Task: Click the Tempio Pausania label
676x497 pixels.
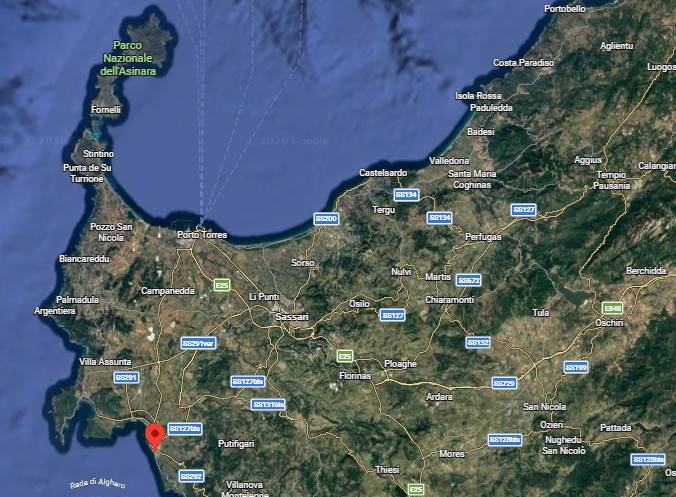Action: coord(611,180)
